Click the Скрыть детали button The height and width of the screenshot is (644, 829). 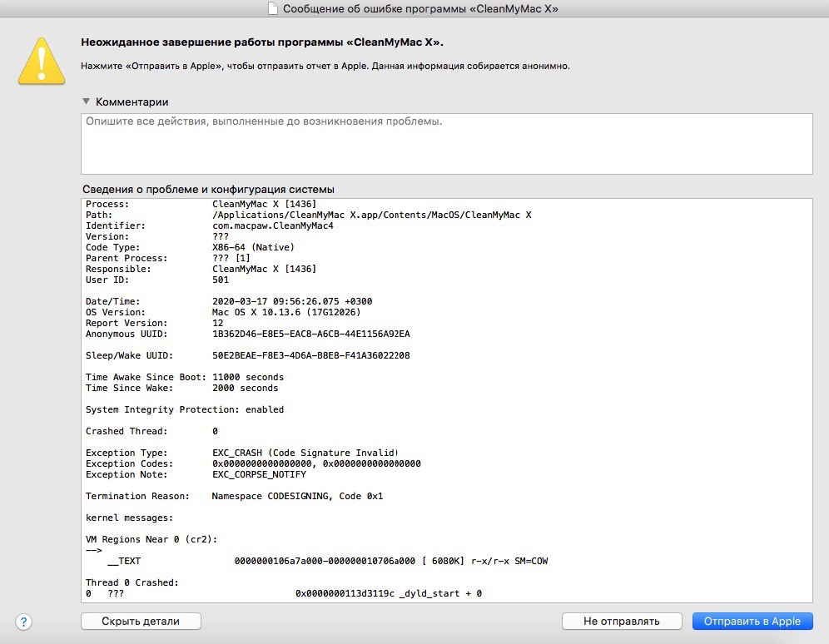[x=141, y=622]
